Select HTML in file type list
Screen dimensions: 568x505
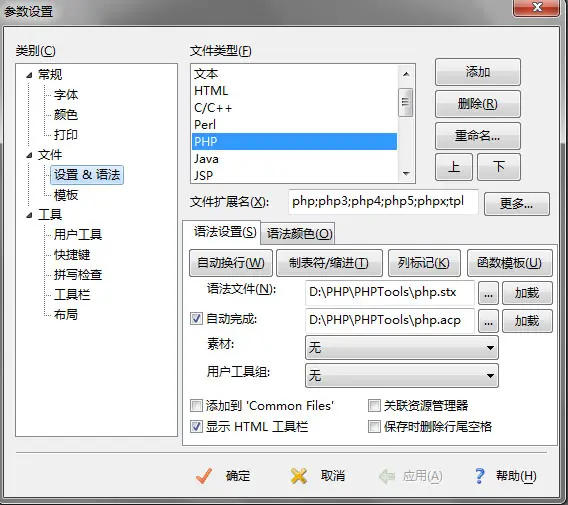pos(294,91)
